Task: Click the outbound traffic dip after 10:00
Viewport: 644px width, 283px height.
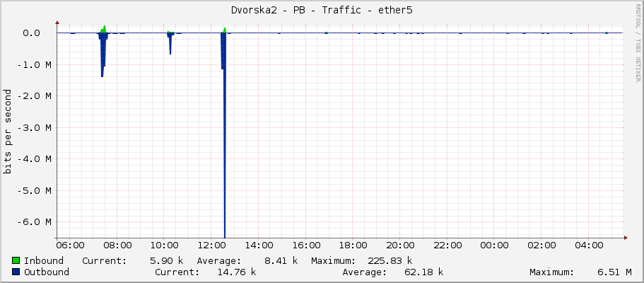Action: coord(170,44)
